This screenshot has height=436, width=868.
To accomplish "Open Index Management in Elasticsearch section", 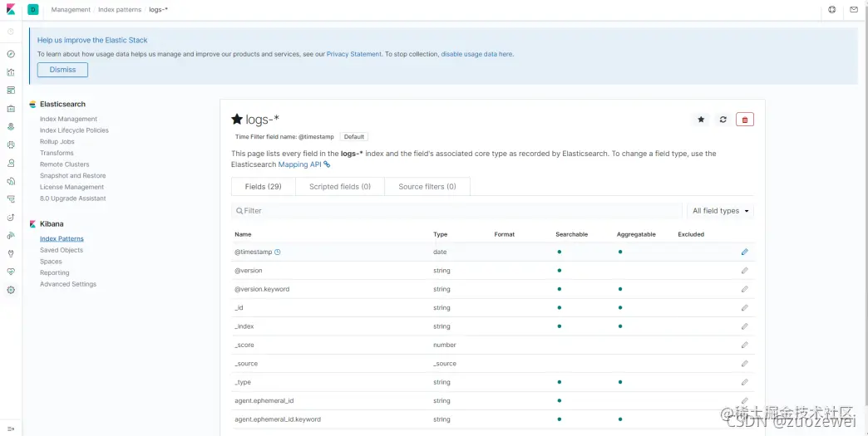I will tap(69, 119).
